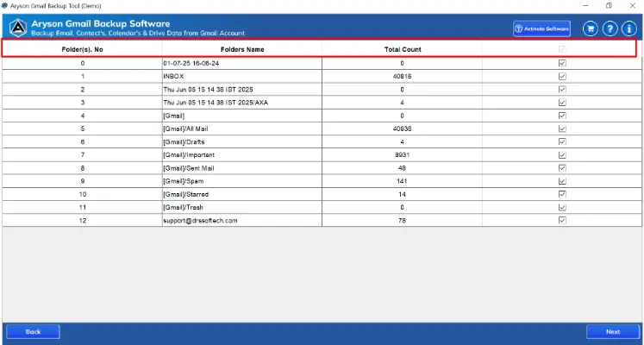
Task: Click the Important total count 8931
Action: pos(402,155)
